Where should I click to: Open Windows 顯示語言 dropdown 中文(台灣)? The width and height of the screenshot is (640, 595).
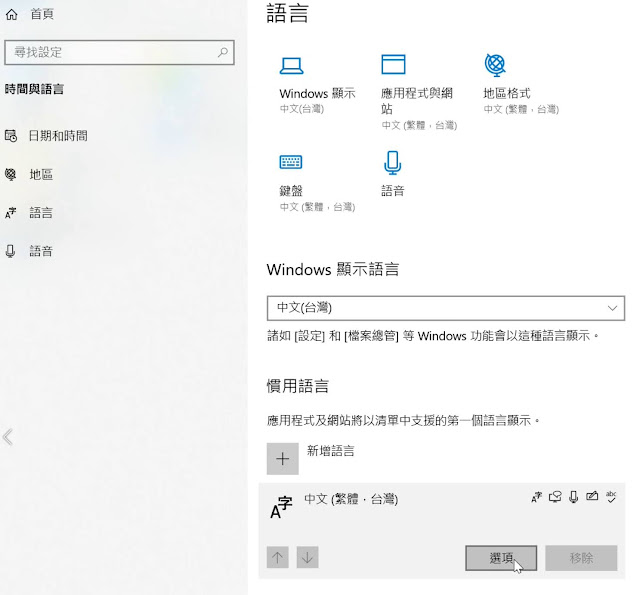(x=446, y=308)
